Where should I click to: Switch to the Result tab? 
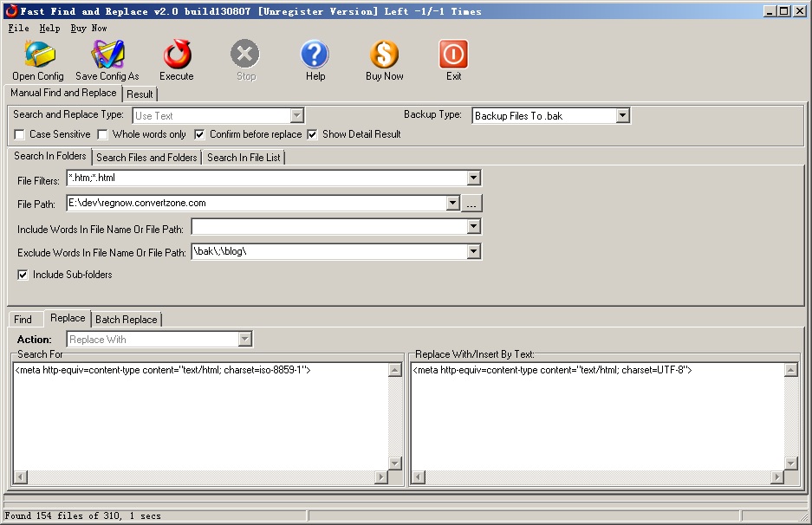(x=140, y=94)
